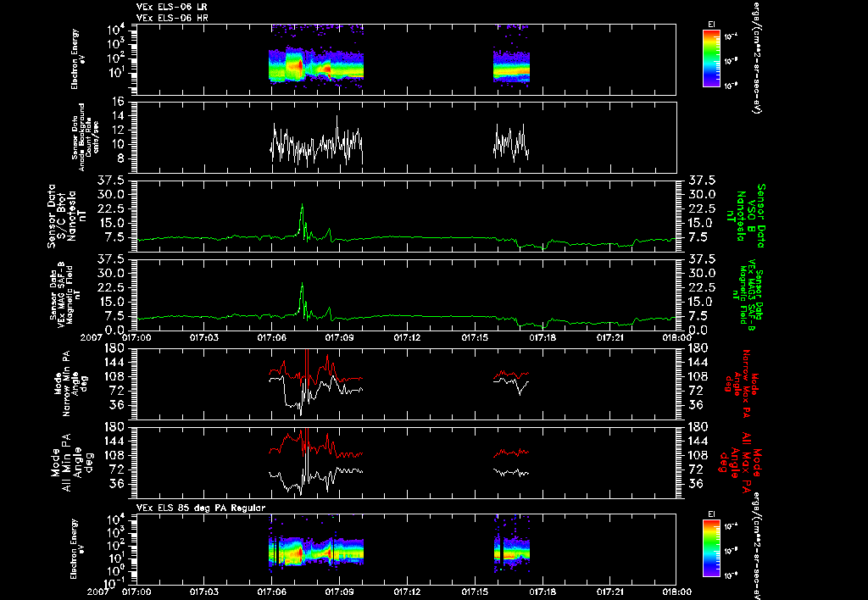Screen dimensions: 868x600
Task: Click the red 'All Max PA Angle' label
Action: (x=742, y=462)
